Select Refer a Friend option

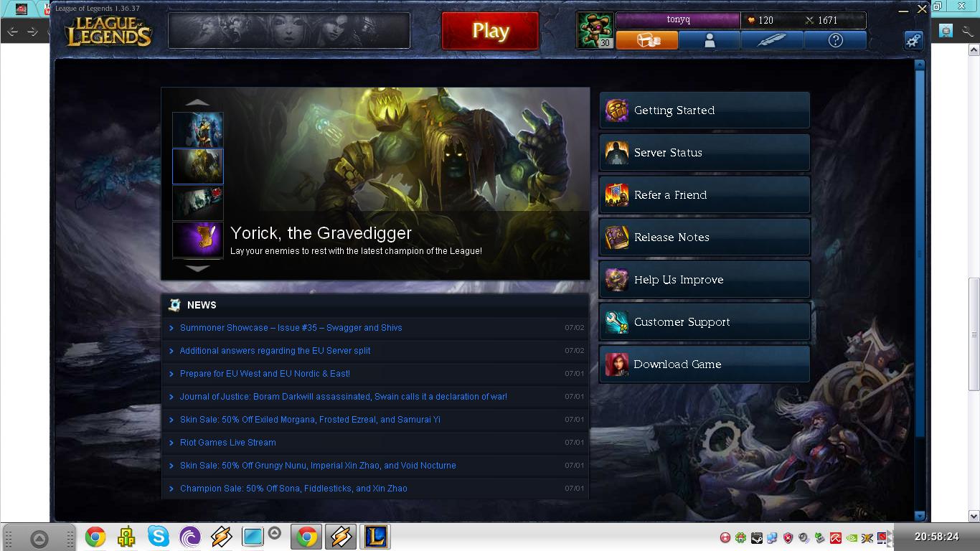pyautogui.click(x=704, y=195)
